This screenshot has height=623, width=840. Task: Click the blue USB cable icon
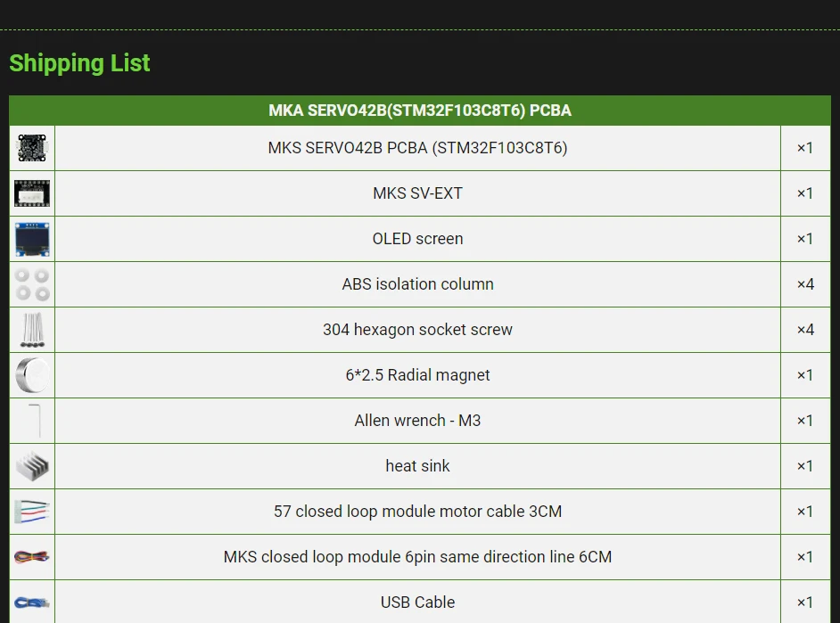[32, 603]
